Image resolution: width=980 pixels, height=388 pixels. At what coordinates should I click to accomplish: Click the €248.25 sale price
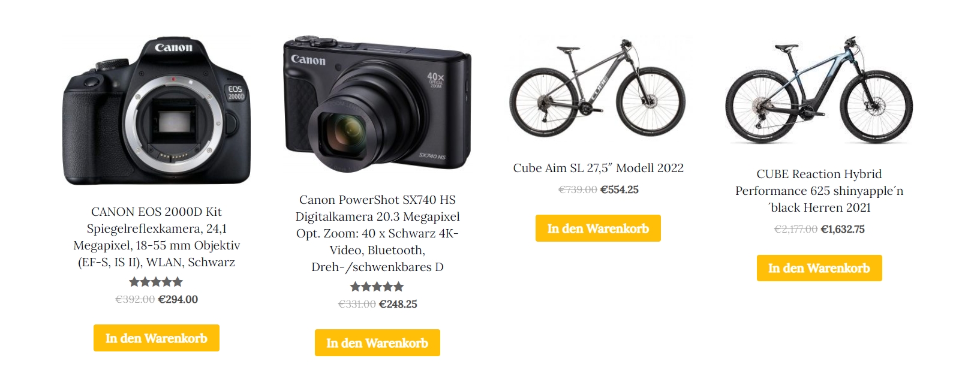398,304
